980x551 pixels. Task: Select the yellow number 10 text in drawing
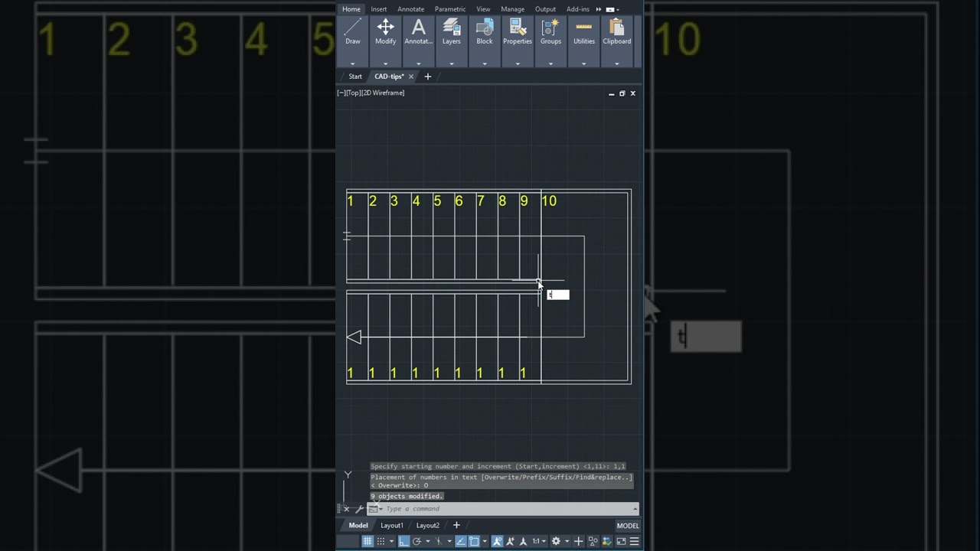pos(549,201)
